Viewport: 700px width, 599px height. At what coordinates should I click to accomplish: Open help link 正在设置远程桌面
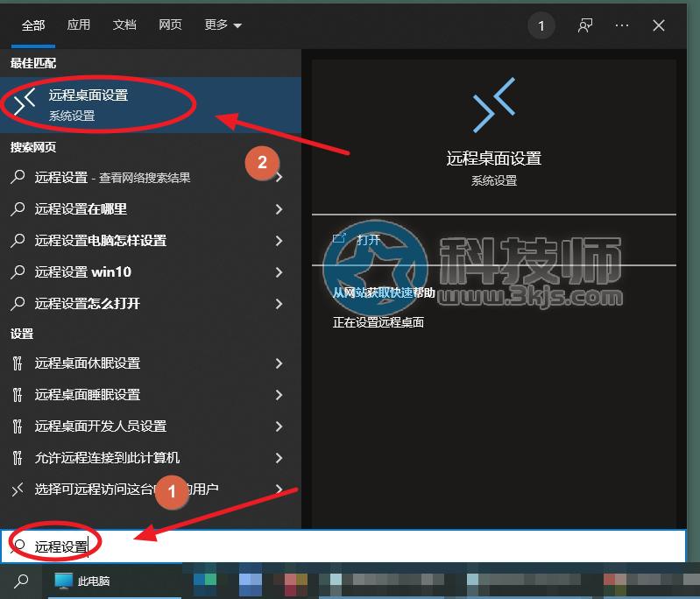[378, 322]
